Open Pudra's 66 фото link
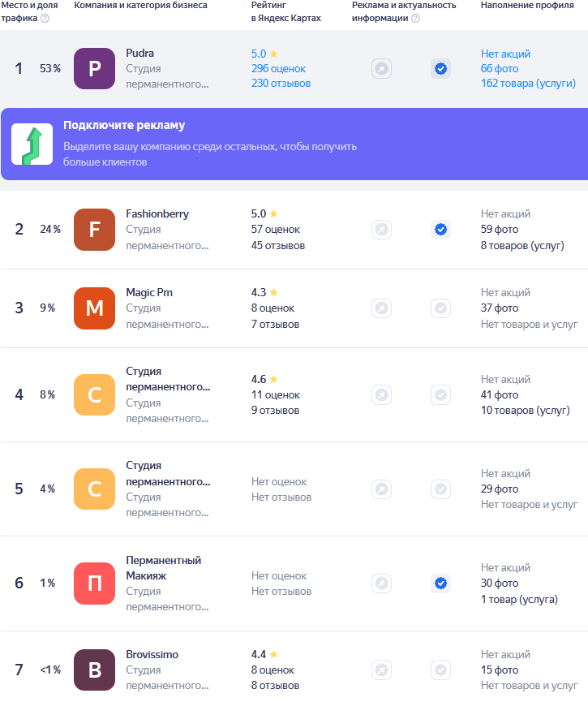Image resolution: width=588 pixels, height=702 pixels. pyautogui.click(x=500, y=68)
